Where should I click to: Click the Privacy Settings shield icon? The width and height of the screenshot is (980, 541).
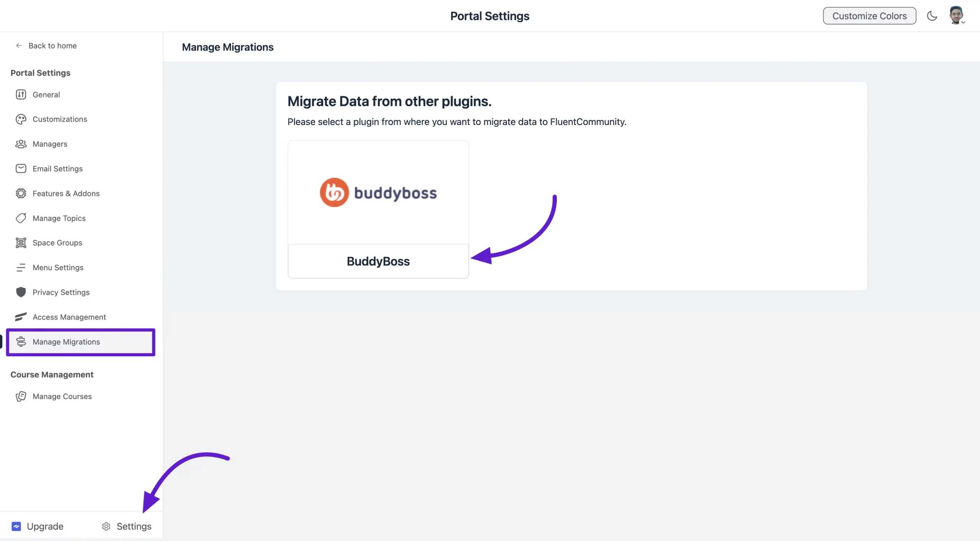tap(21, 292)
